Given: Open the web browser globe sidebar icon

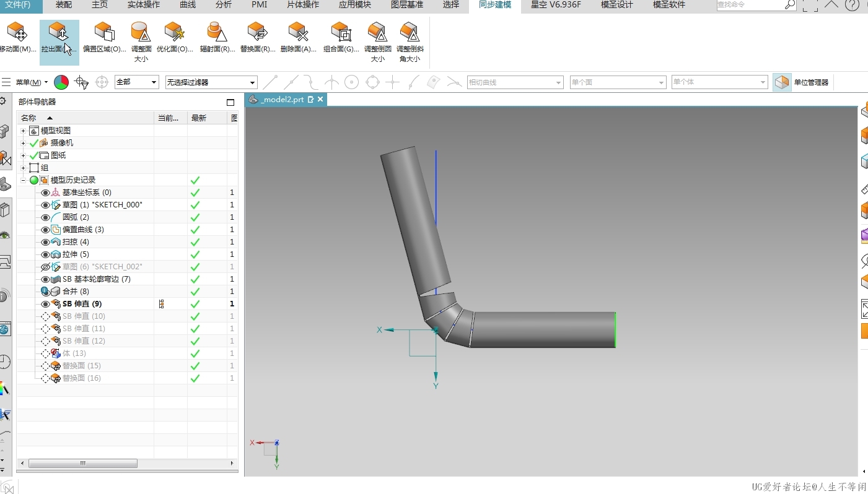Looking at the screenshot, I should [x=5, y=329].
